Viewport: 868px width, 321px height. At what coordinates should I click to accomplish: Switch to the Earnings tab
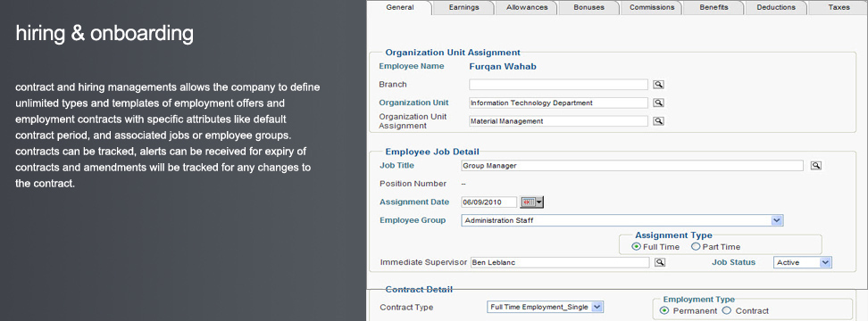tap(463, 8)
